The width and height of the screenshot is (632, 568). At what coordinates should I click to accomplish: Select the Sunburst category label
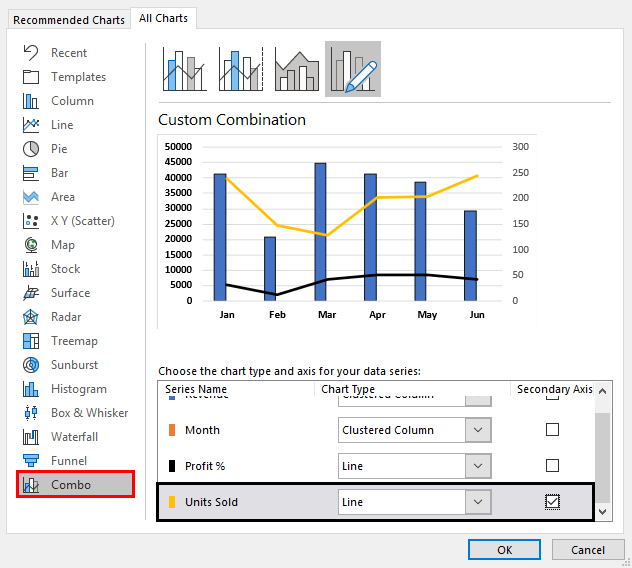click(x=75, y=365)
